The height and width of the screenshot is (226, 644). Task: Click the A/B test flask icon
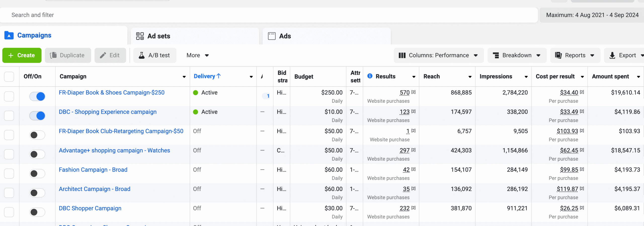pyautogui.click(x=142, y=55)
